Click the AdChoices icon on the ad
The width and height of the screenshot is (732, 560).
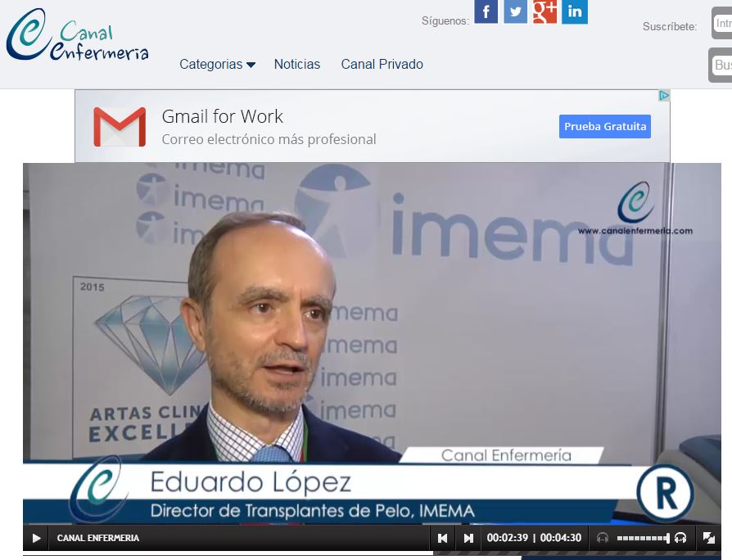click(664, 96)
